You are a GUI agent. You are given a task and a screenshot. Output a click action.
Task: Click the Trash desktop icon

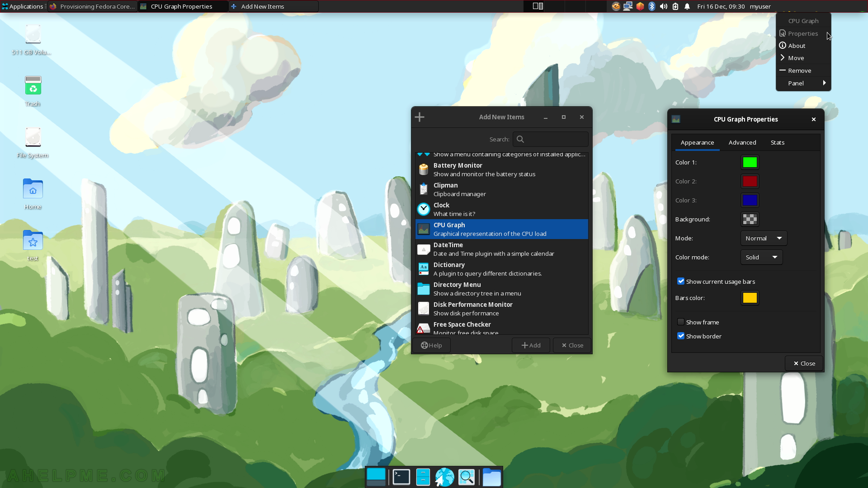coord(33,91)
